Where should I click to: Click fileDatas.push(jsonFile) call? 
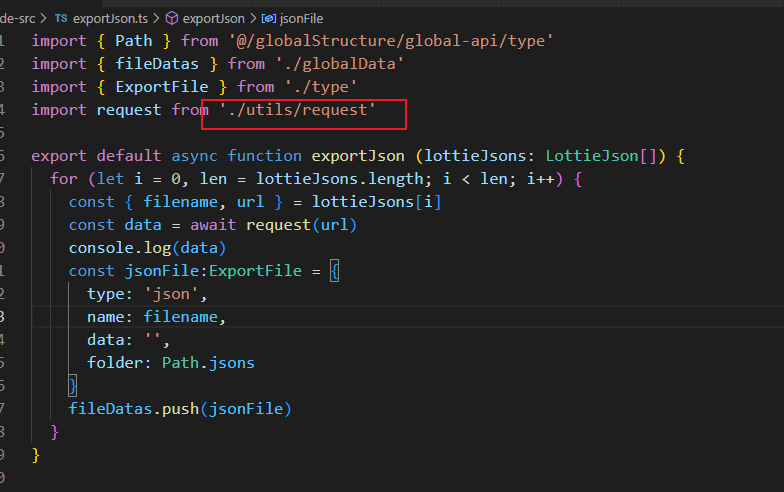pyautogui.click(x=180, y=408)
